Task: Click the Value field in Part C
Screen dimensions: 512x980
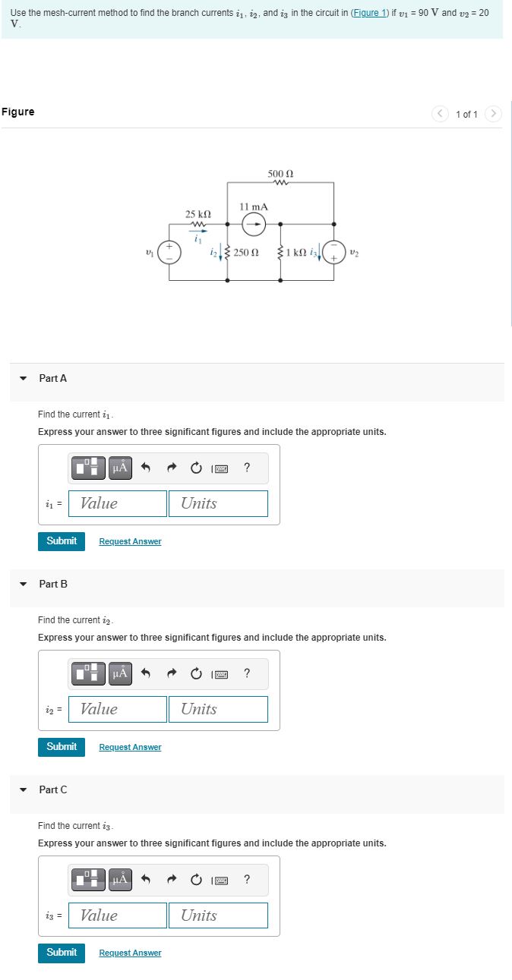Action: coord(117,915)
